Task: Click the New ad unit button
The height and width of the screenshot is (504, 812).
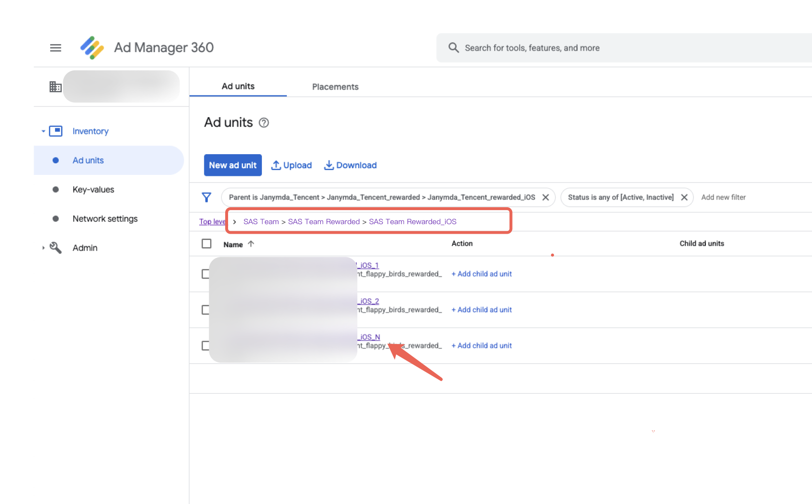Action: 232,165
